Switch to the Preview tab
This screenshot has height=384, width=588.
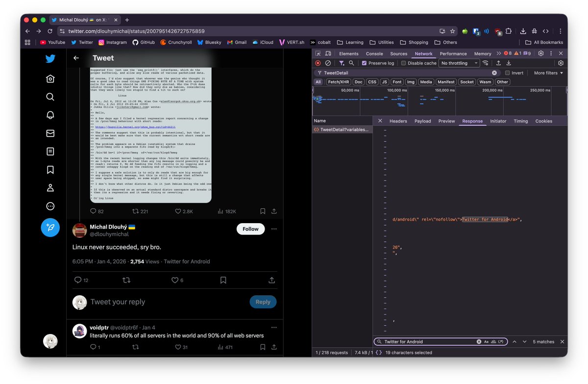coord(446,121)
